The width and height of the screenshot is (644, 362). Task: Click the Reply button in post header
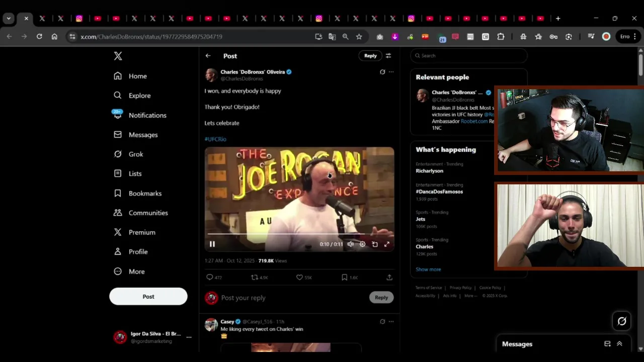(x=370, y=56)
